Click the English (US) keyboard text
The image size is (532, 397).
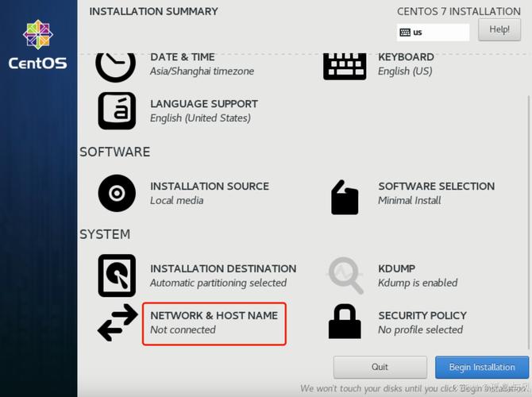[405, 71]
